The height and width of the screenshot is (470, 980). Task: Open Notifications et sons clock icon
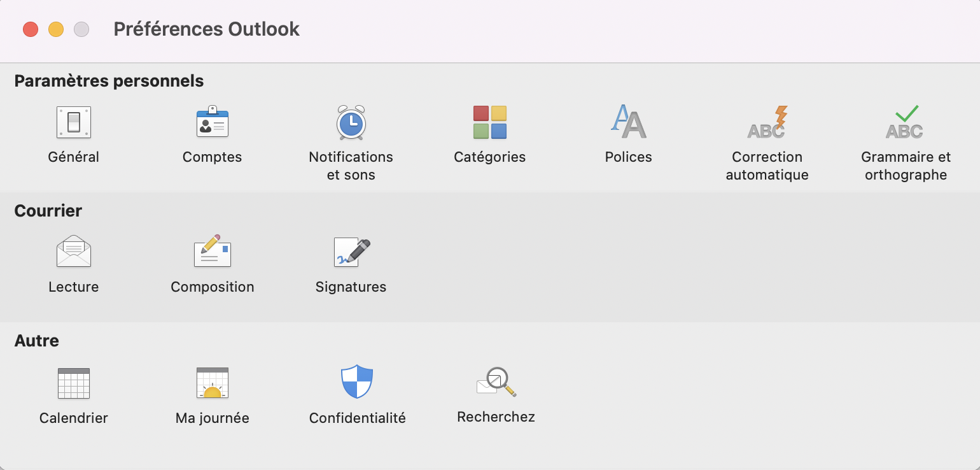(x=351, y=122)
